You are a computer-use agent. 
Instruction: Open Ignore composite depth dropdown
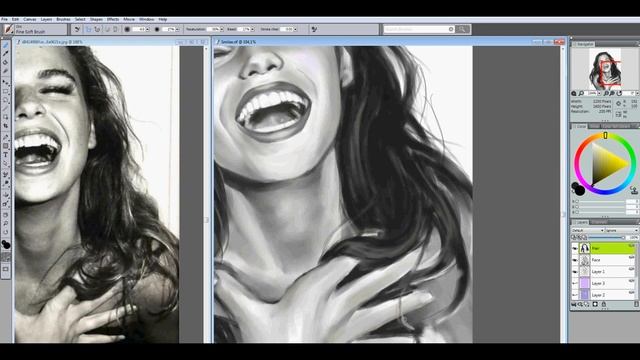[621, 230]
